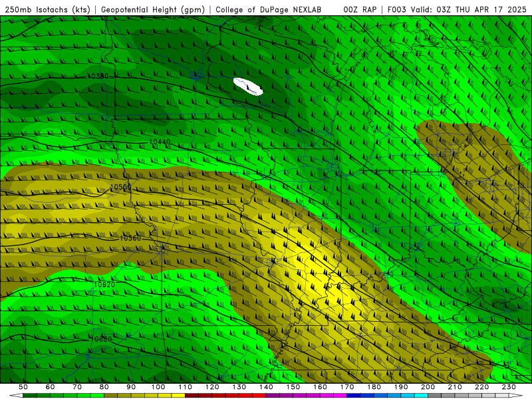Click the bright cyan swatch ending at 200
The height and width of the screenshot is (399, 532).
click(421, 396)
